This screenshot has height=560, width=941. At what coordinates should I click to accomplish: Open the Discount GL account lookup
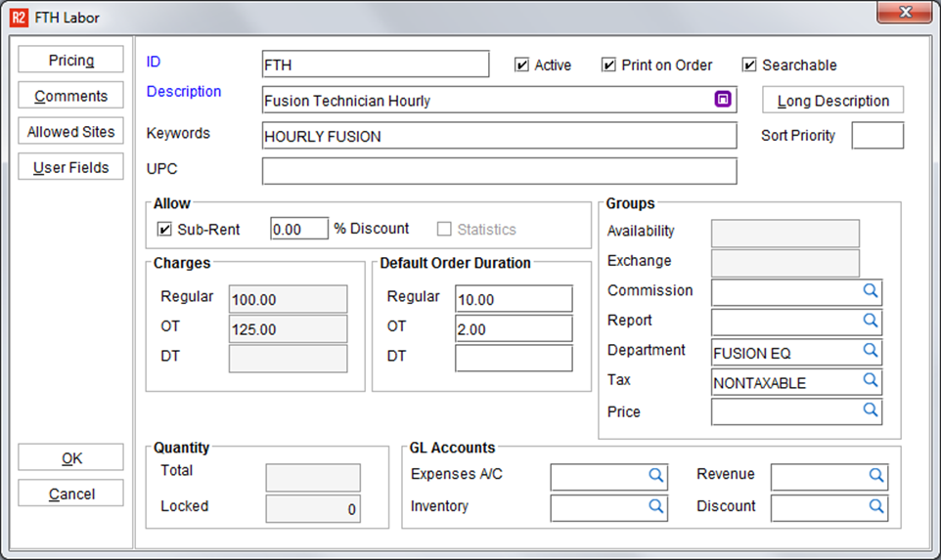tap(876, 507)
